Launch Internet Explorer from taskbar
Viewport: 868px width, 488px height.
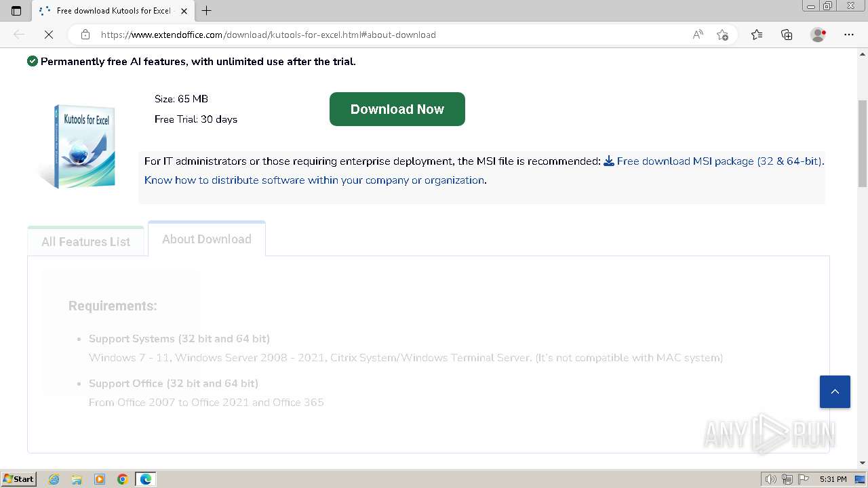click(x=54, y=479)
